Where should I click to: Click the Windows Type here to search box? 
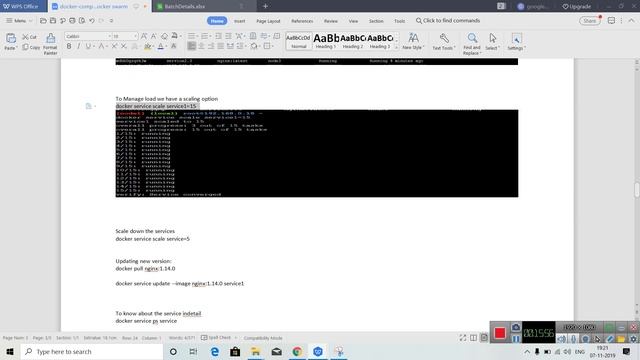click(91, 351)
